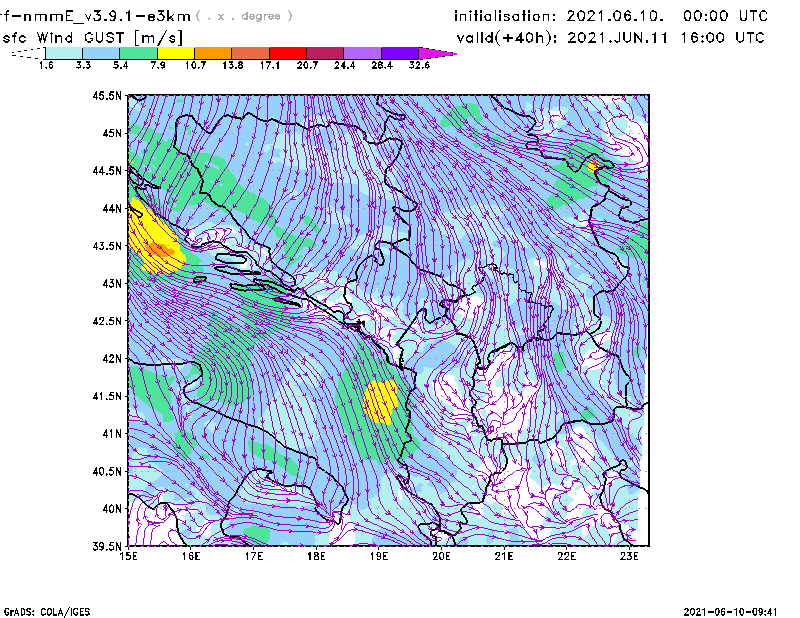Click the 44N latitude label

pyautogui.click(x=112, y=208)
